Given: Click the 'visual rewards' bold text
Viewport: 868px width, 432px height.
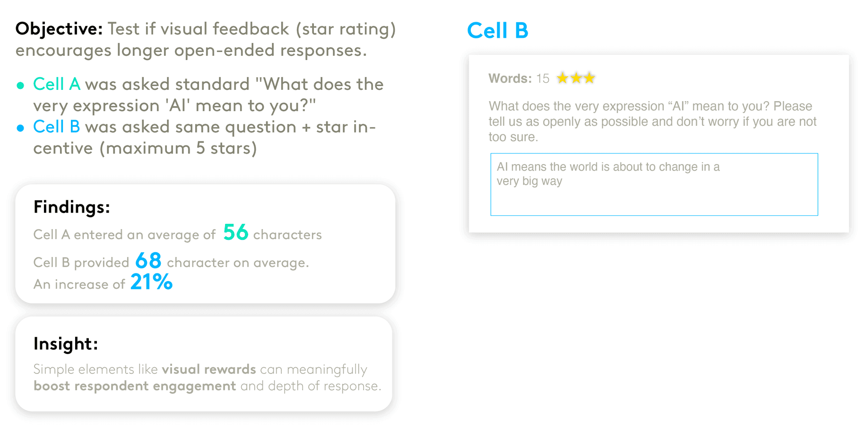Looking at the screenshot, I should 209,369.
